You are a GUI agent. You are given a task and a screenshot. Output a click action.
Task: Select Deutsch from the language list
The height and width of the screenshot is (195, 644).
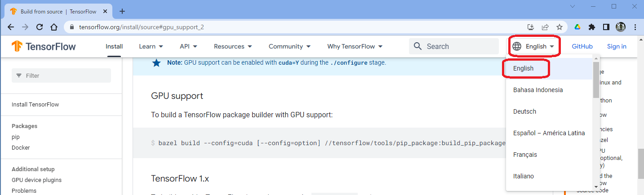pos(524,111)
